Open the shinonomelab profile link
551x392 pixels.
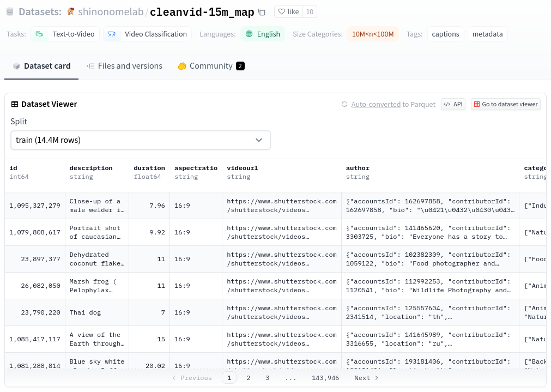(111, 12)
